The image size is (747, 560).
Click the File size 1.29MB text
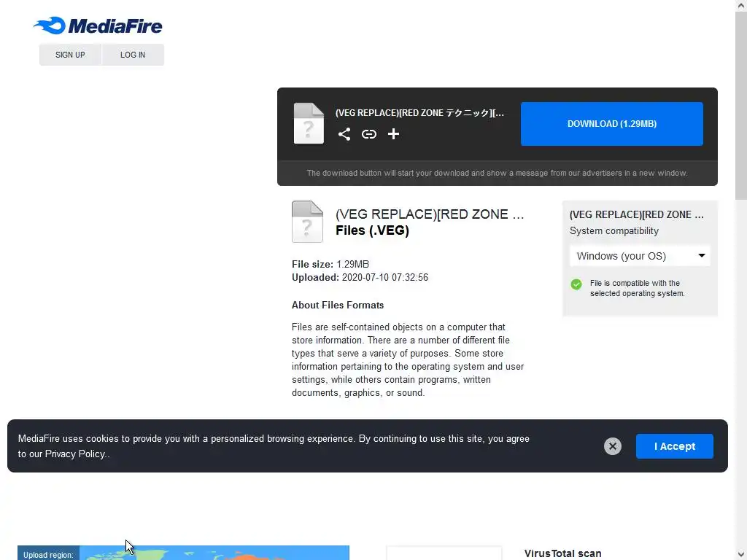[x=330, y=264]
